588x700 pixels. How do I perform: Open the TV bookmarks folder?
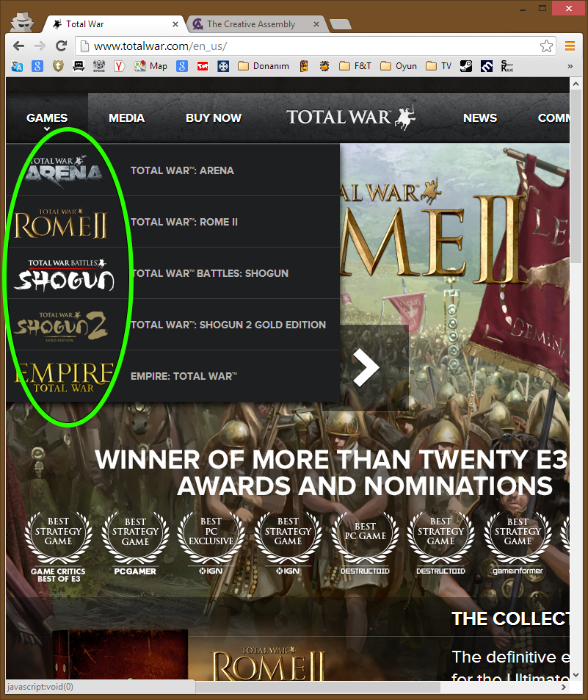tap(438, 67)
